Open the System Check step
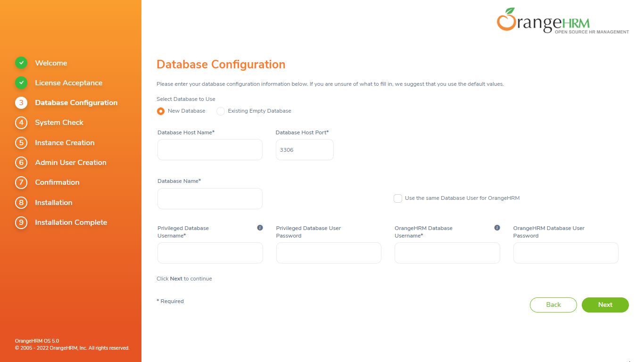The height and width of the screenshot is (362, 644). (x=59, y=123)
